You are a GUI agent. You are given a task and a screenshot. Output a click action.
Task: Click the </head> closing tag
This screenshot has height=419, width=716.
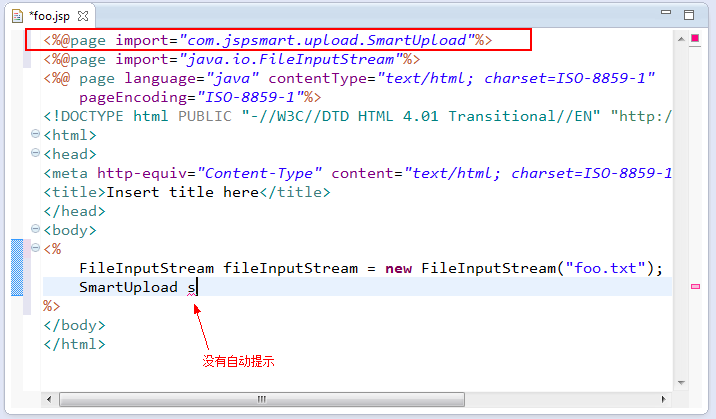coord(74,211)
